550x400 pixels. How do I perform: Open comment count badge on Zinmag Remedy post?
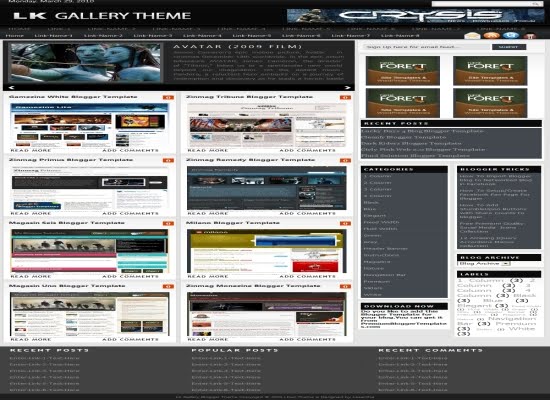346,160
